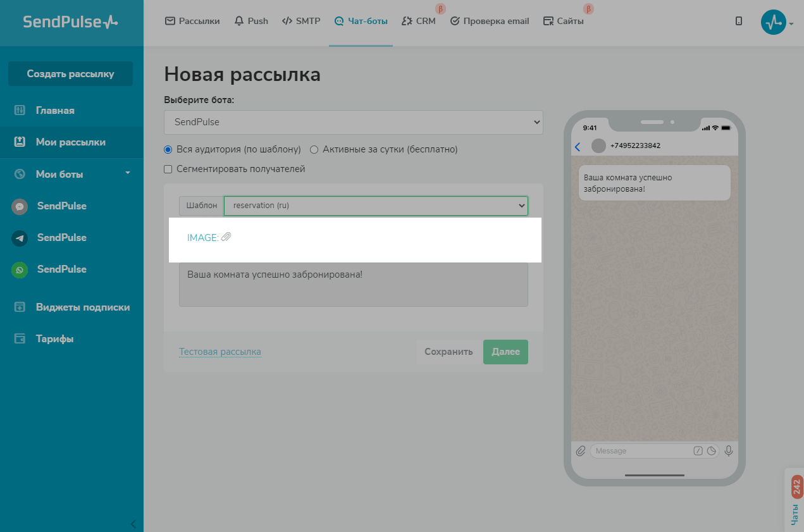The width and height of the screenshot is (804, 532).
Task: Click the Шаблон label
Action: 201,206
